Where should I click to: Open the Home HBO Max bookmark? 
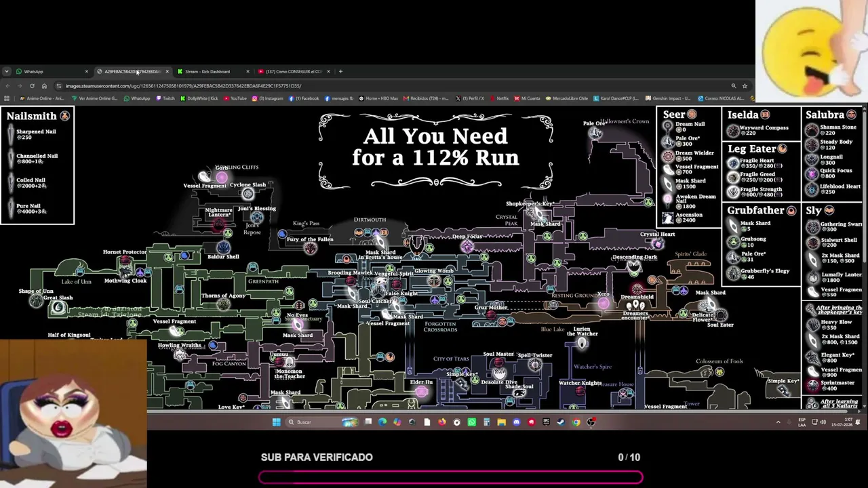coord(380,98)
